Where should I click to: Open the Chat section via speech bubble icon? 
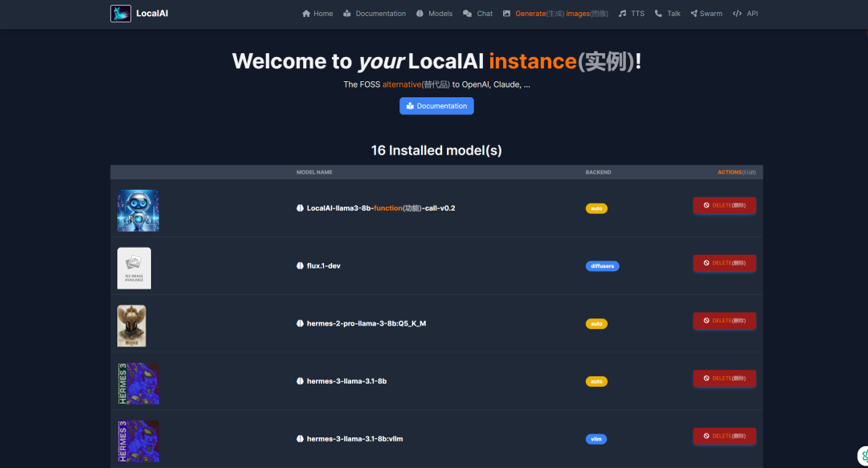[469, 13]
